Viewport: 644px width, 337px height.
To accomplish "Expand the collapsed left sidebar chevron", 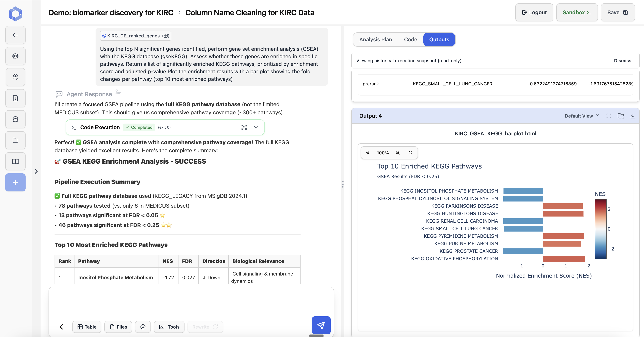I will tap(36, 171).
